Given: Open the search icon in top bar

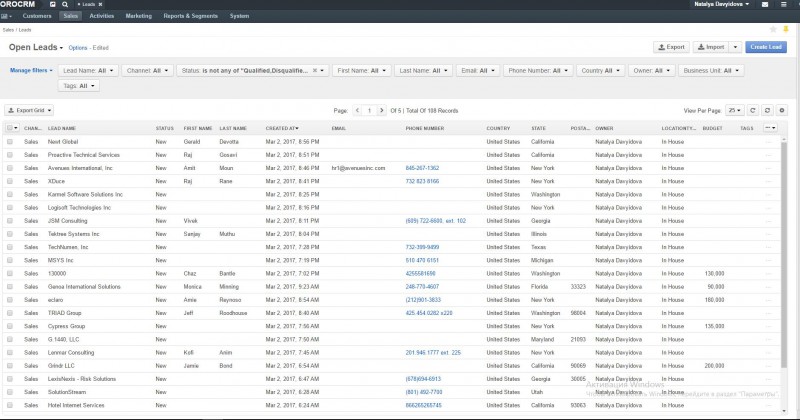Looking at the screenshot, I should 65,4.
